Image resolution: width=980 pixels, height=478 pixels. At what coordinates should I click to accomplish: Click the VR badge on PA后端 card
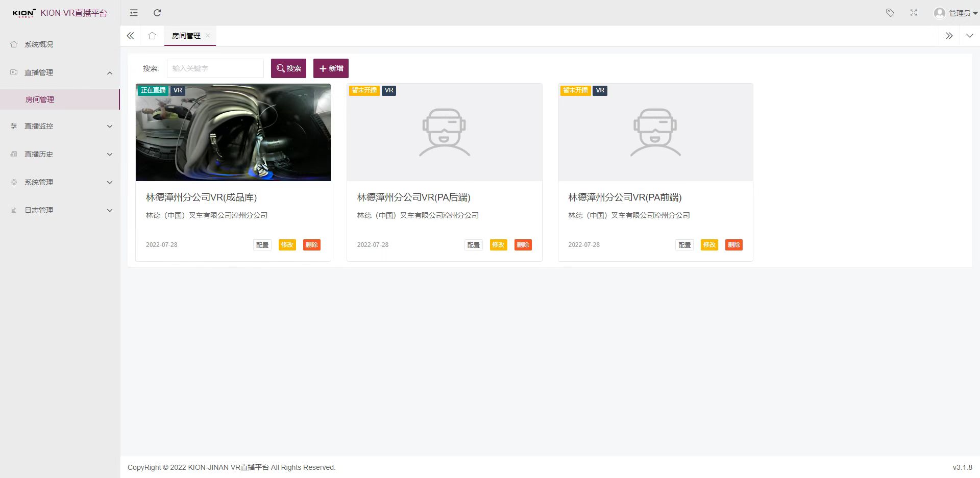pos(389,90)
